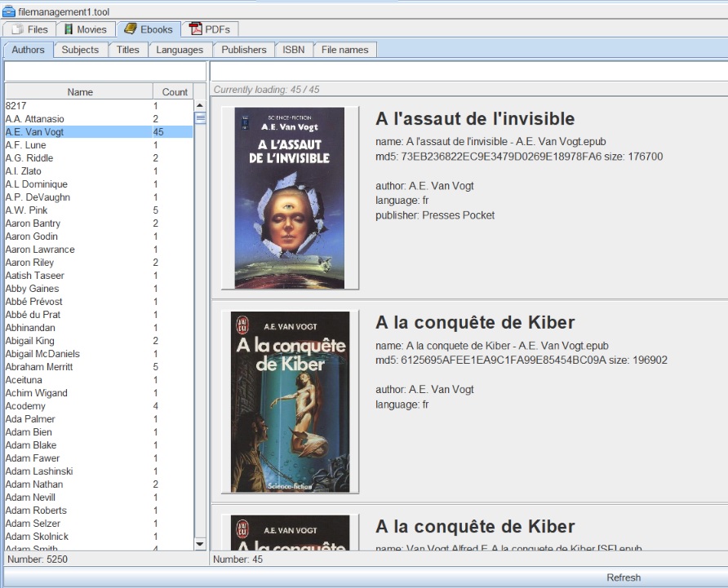728x588 pixels.
Task: Select author "Adam Lashinski"
Action: point(99,471)
